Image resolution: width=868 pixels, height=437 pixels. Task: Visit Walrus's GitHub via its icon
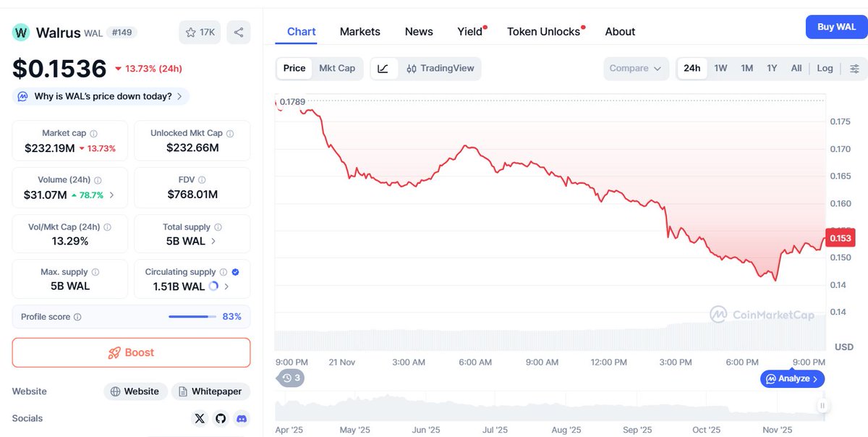pos(221,418)
